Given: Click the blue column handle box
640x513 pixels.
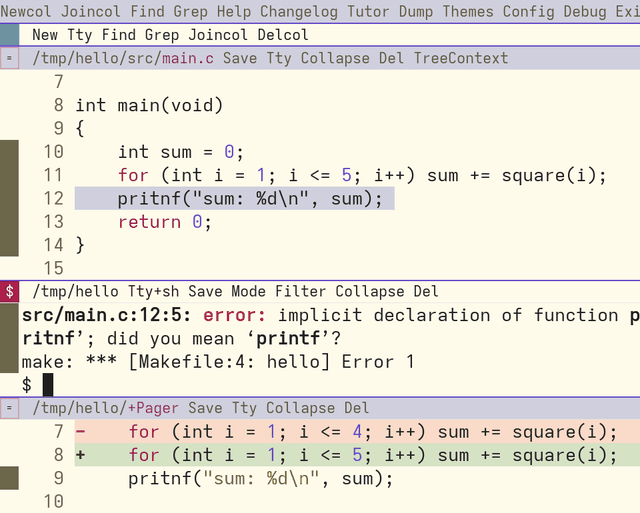Looking at the screenshot, I should point(9,35).
